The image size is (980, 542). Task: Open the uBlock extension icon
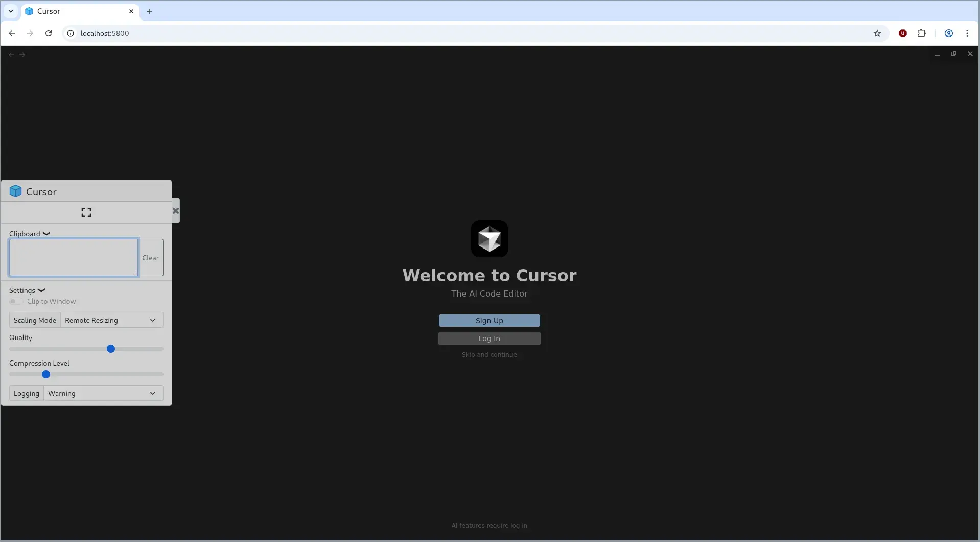coord(903,33)
